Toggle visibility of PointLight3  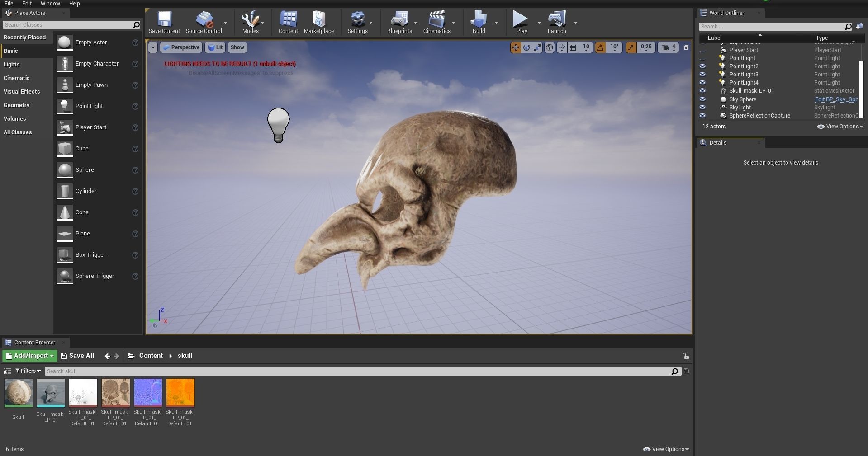[x=702, y=75]
